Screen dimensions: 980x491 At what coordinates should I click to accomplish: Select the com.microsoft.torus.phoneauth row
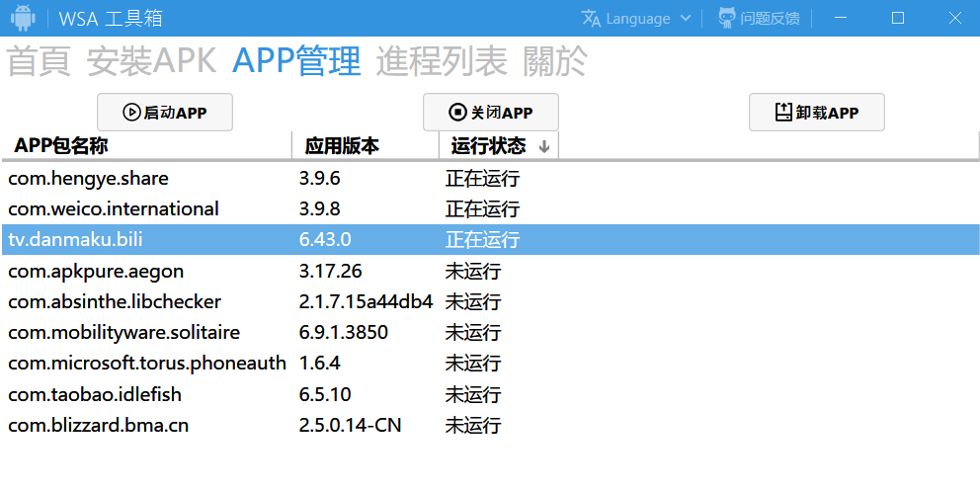(147, 364)
